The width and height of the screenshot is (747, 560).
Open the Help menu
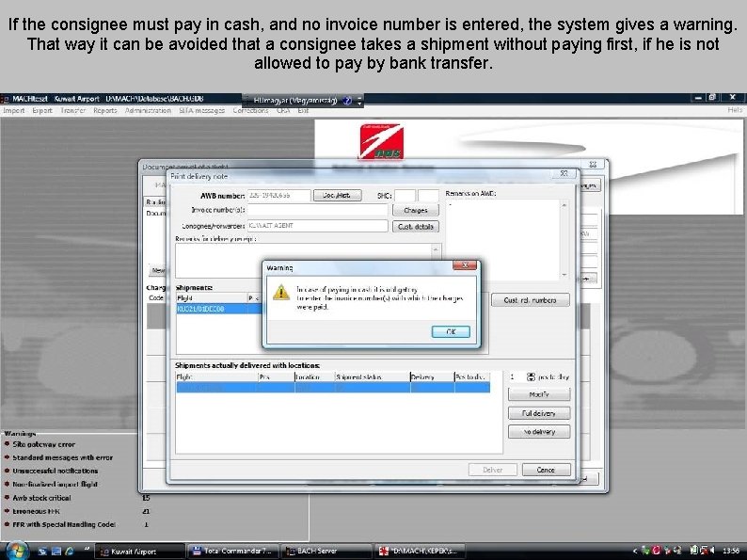point(735,110)
